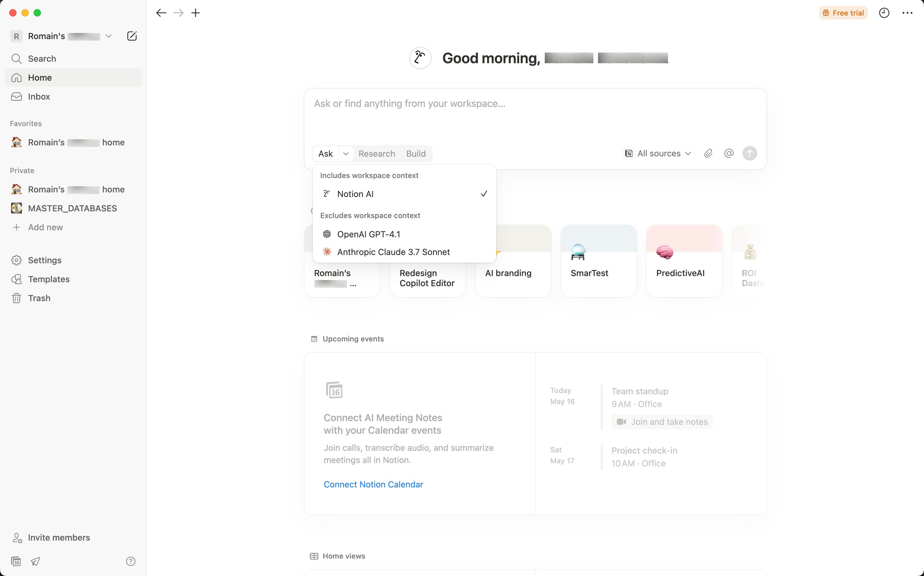Image resolution: width=924 pixels, height=576 pixels.
Task: Click the Search magnifier icon
Action: click(16, 59)
